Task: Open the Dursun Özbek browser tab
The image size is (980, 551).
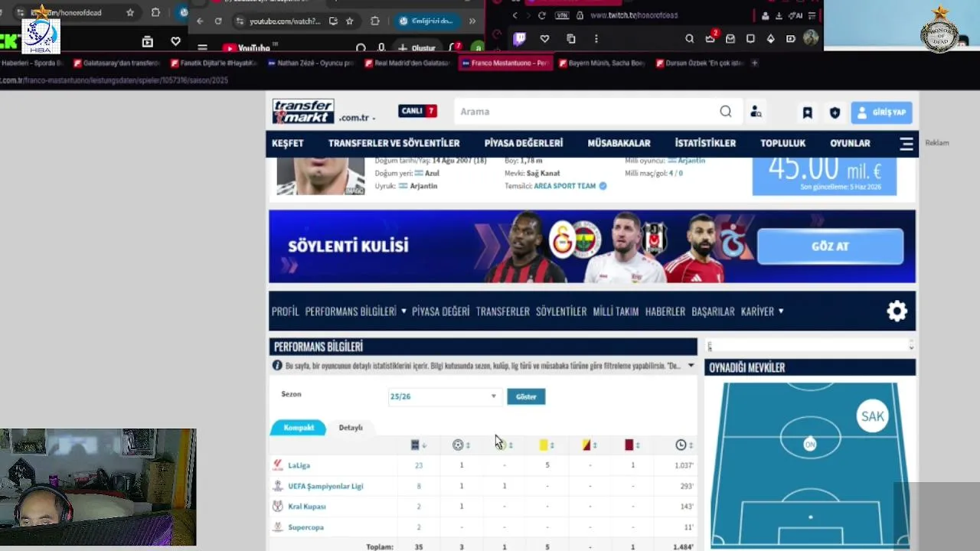Action: tap(699, 63)
